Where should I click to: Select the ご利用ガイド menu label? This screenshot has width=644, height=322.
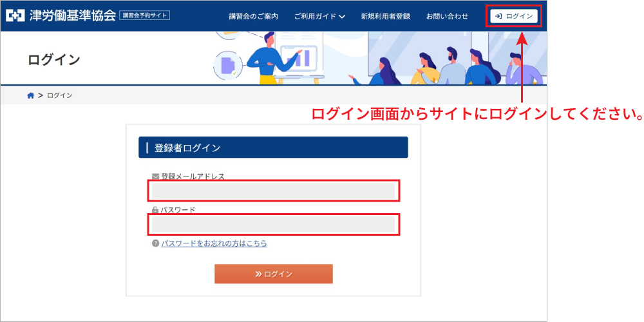click(314, 16)
